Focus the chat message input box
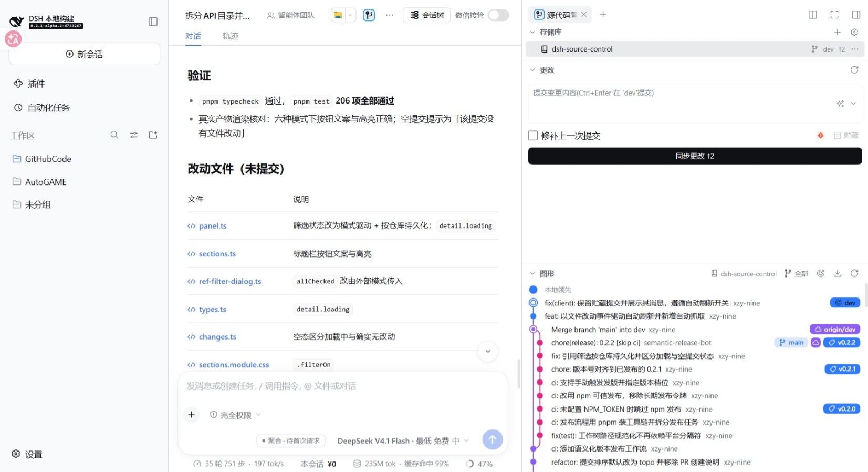The width and height of the screenshot is (868, 472). pyautogui.click(x=343, y=386)
